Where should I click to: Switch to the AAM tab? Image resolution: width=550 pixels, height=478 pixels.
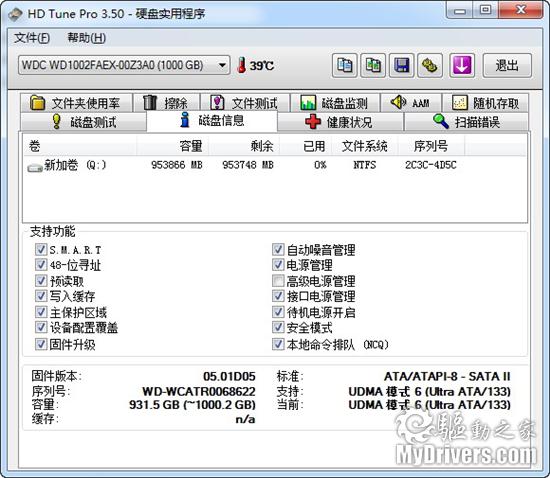point(411,103)
